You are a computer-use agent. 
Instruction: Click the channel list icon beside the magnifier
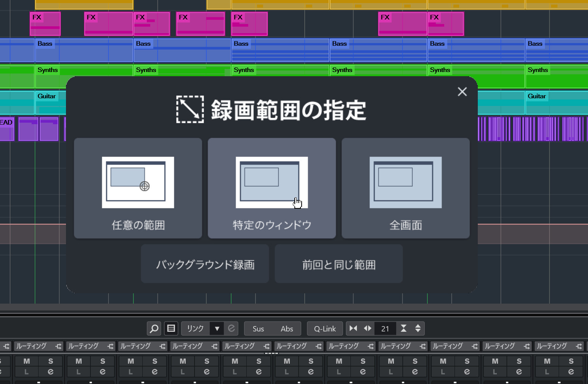click(171, 328)
